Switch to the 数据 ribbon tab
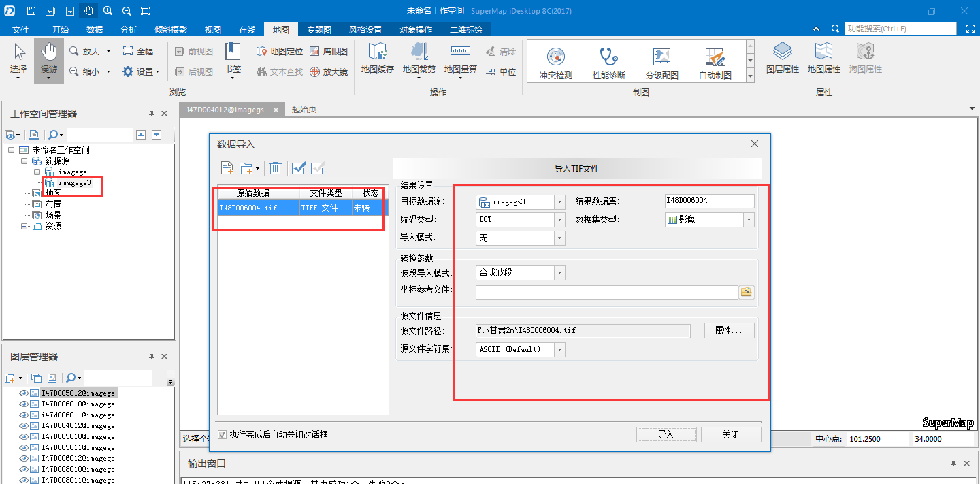This screenshot has height=484, width=980. (95, 29)
